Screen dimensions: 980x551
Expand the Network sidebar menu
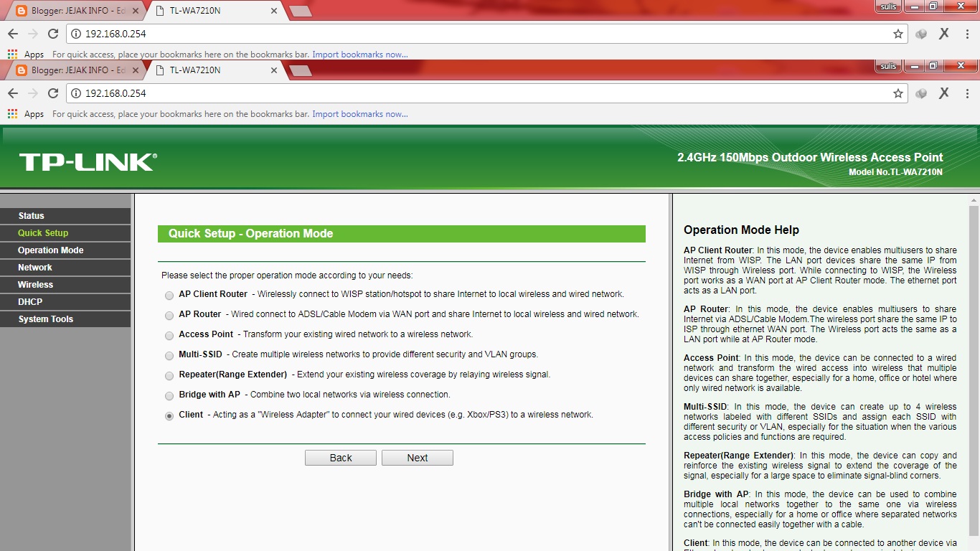pyautogui.click(x=65, y=268)
